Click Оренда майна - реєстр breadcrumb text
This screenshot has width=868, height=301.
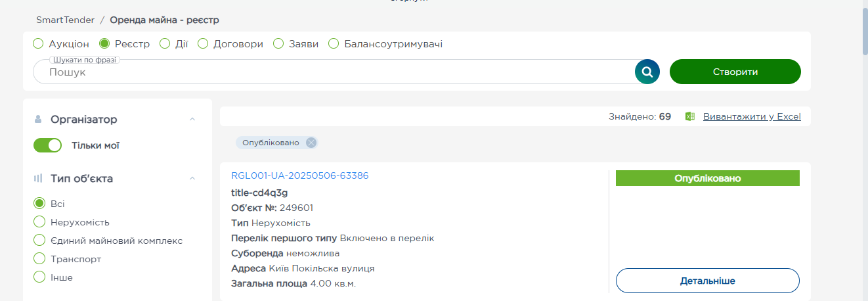point(165,20)
